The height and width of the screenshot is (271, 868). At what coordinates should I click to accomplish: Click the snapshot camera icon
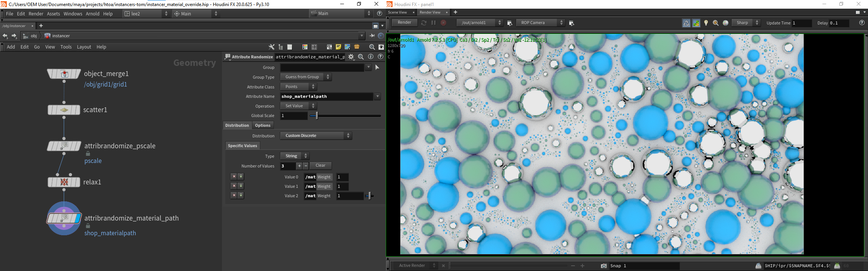[x=604, y=266]
